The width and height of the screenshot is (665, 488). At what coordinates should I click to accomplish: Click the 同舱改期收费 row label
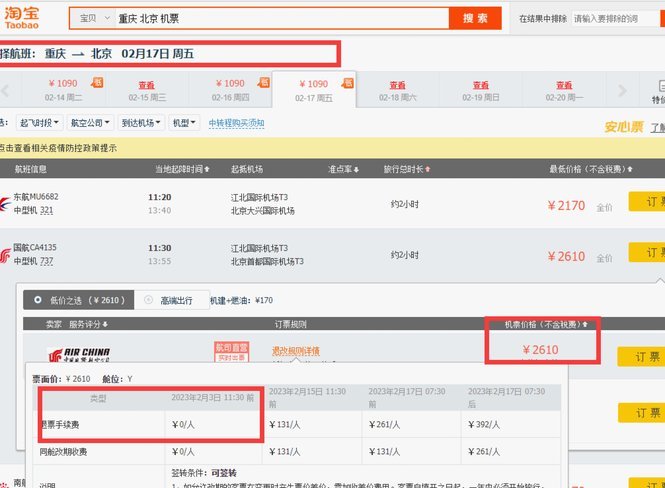pyautogui.click(x=63, y=452)
